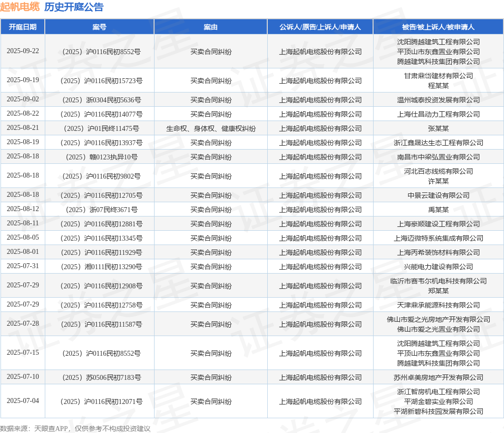Click defendant 天津鼎承能源科技有限公司
This screenshot has width=504, height=433.
(x=439, y=306)
